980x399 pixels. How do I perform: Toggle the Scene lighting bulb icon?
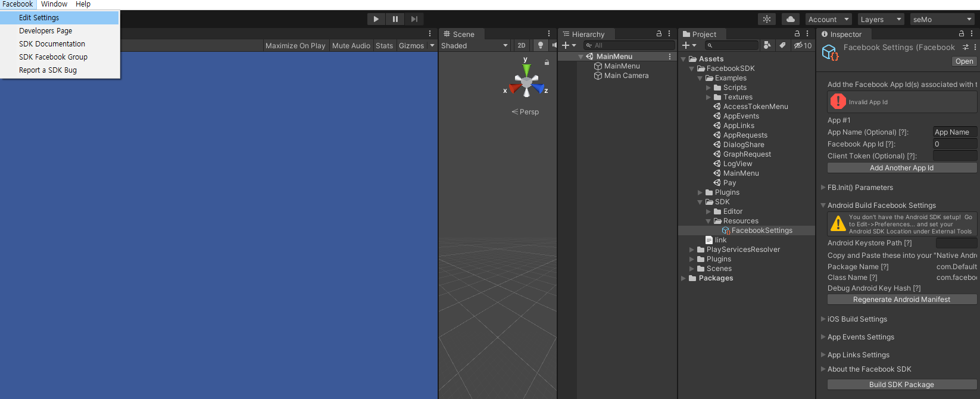(541, 45)
